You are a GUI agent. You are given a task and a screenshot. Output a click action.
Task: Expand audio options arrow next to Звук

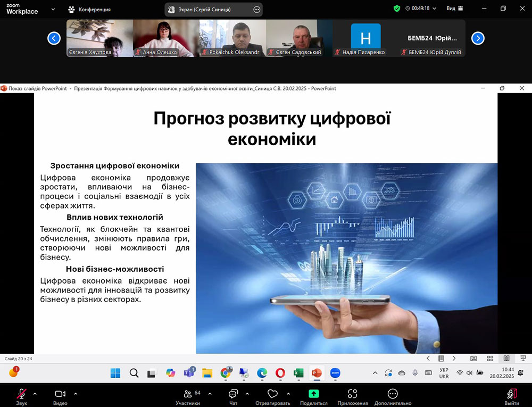(x=35, y=394)
